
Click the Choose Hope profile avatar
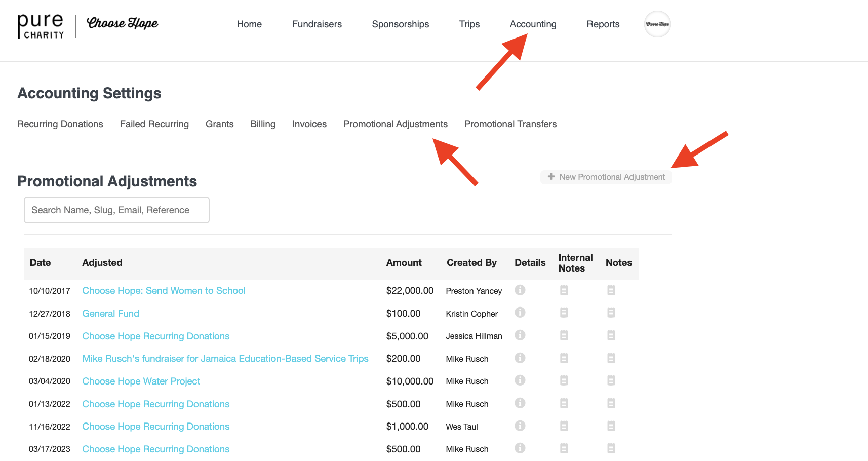click(657, 24)
